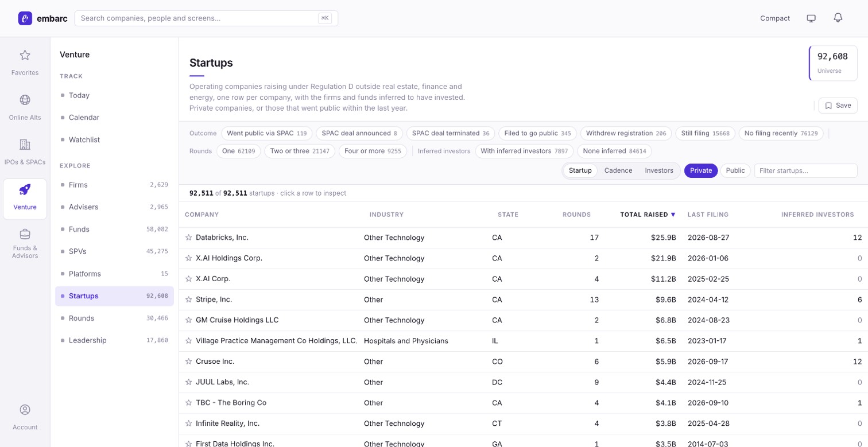Toggle 'Went public via SPAC' outcome filter
This screenshot has width=868, height=447.
point(267,133)
